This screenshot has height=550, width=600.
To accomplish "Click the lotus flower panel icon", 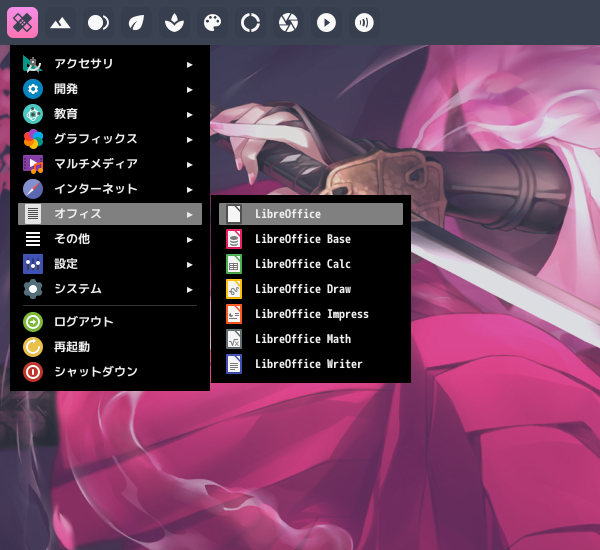I will [174, 23].
